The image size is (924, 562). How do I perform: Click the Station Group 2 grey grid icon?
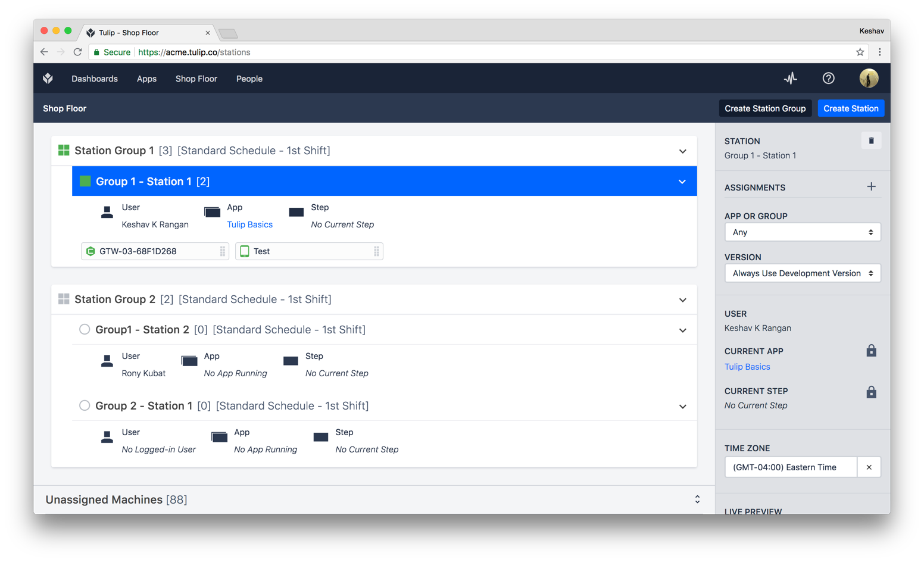point(64,299)
